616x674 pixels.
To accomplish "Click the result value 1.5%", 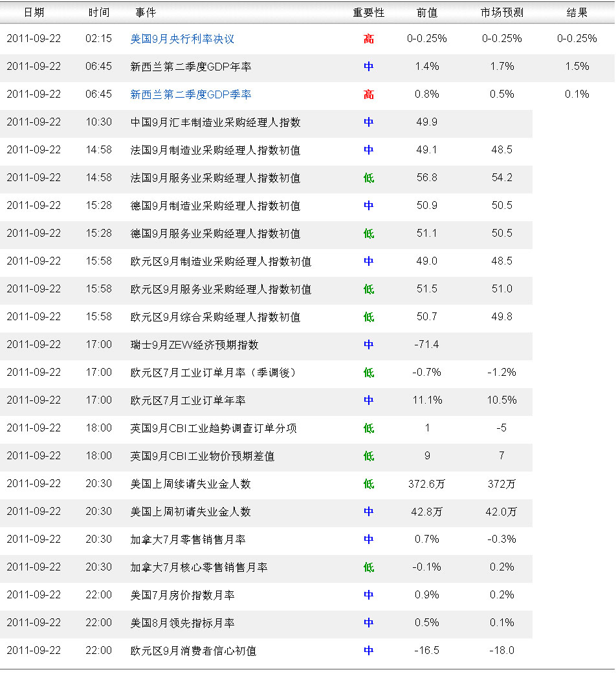I will point(577,66).
